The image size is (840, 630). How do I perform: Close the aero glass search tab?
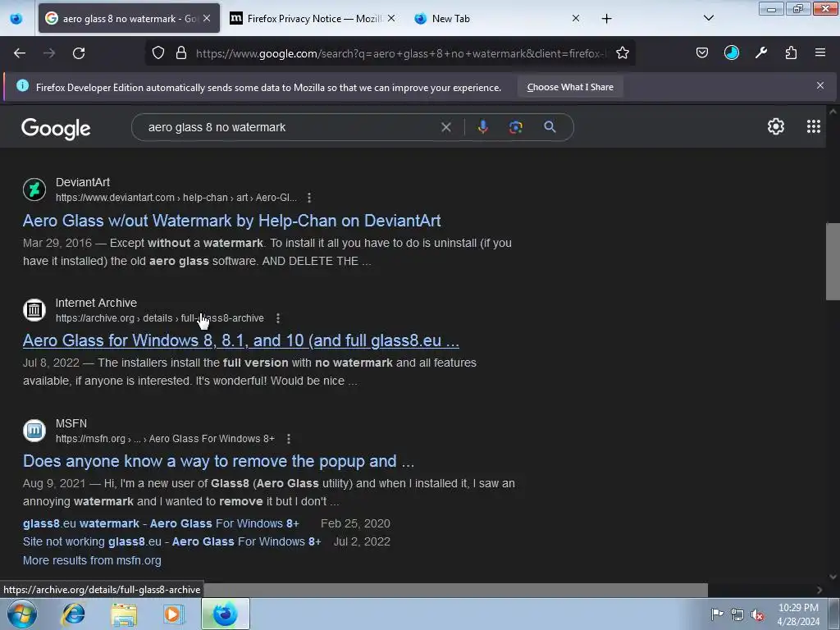tap(207, 18)
